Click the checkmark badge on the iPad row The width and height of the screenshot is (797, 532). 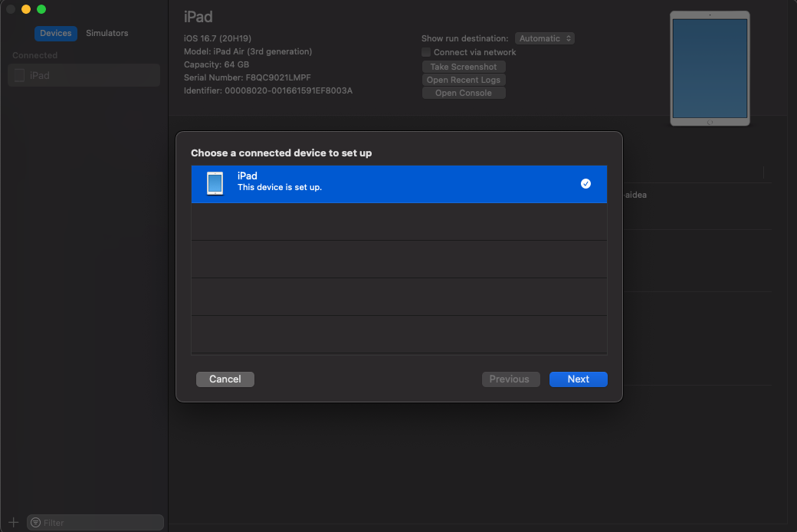pos(585,183)
